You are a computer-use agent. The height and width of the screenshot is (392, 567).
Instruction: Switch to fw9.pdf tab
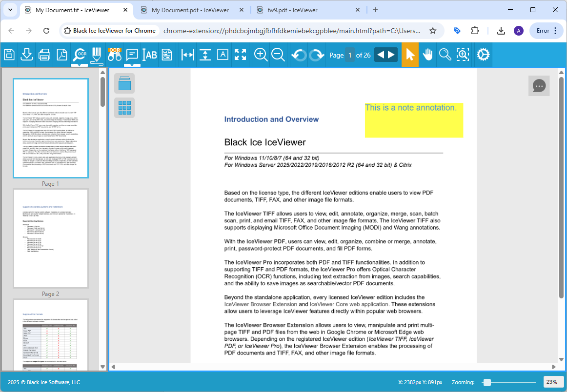(x=293, y=10)
